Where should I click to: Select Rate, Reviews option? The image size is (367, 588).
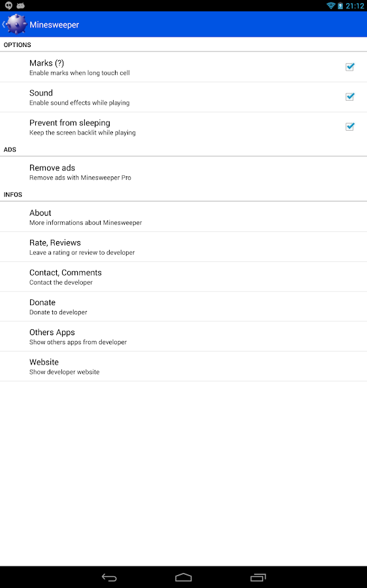pyautogui.click(x=183, y=247)
